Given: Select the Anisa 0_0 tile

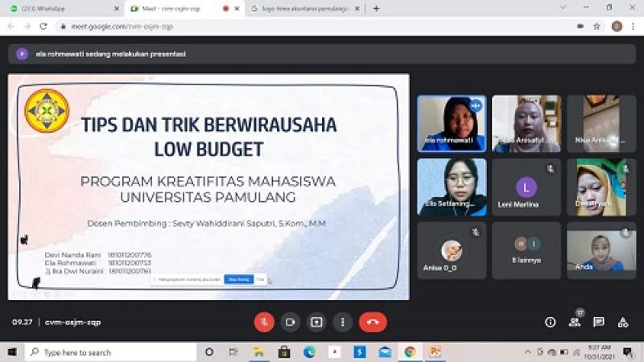Looking at the screenshot, I should (x=452, y=251).
